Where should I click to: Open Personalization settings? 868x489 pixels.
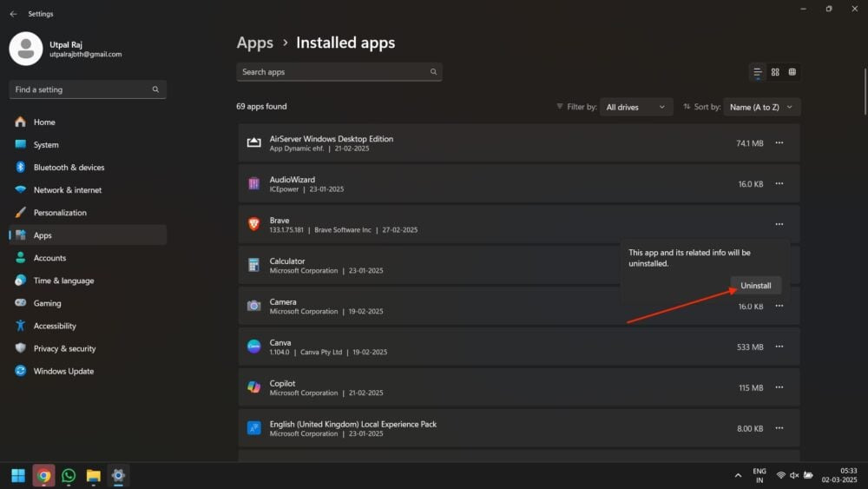[x=88, y=213]
